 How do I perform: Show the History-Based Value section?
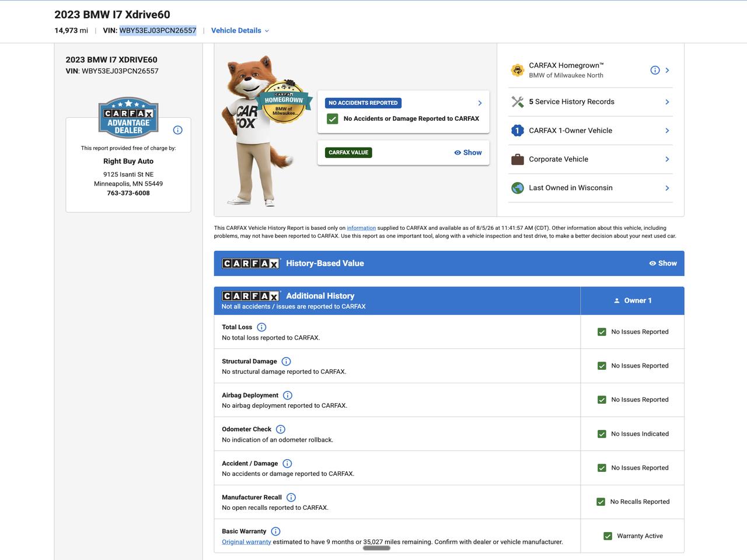coord(663,264)
